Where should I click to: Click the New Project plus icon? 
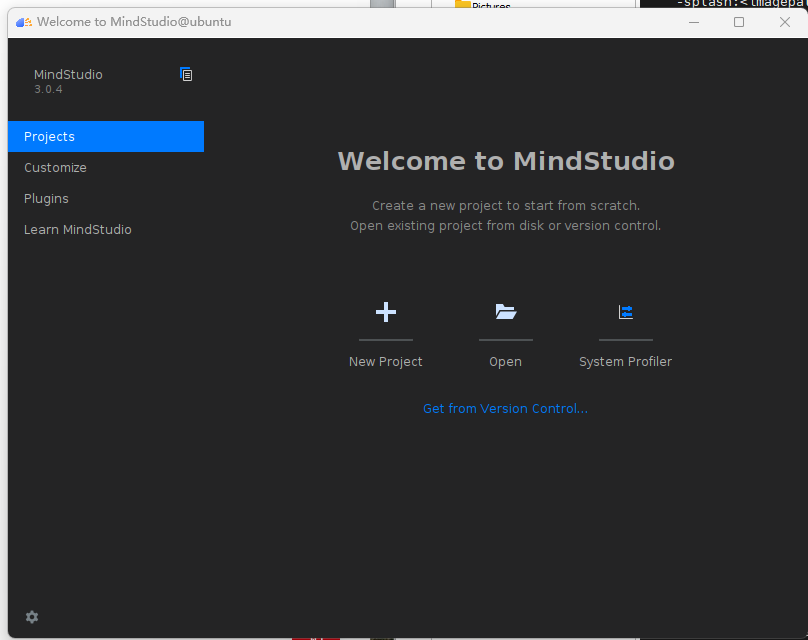(x=385, y=312)
